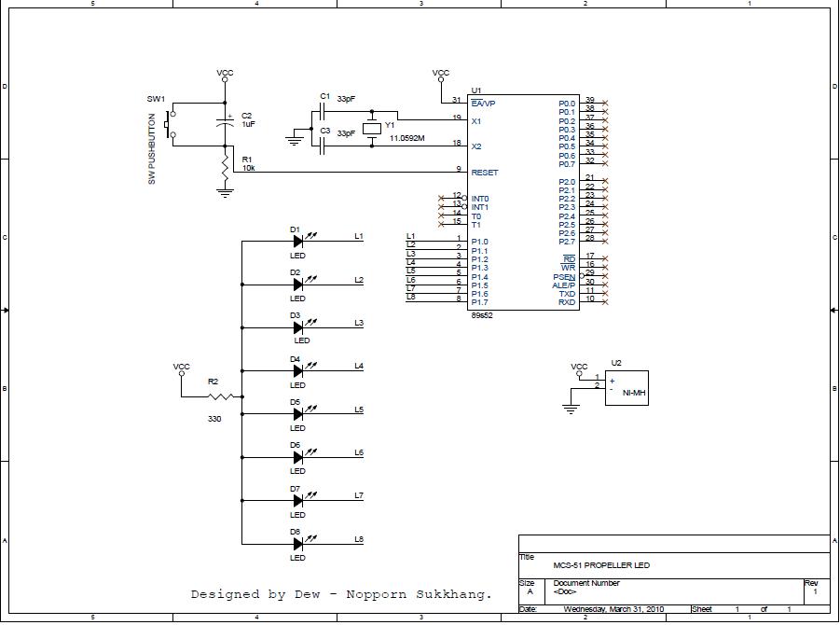Click the 89s52 part name text
Viewport: 840px width, 625px height.
(482, 316)
